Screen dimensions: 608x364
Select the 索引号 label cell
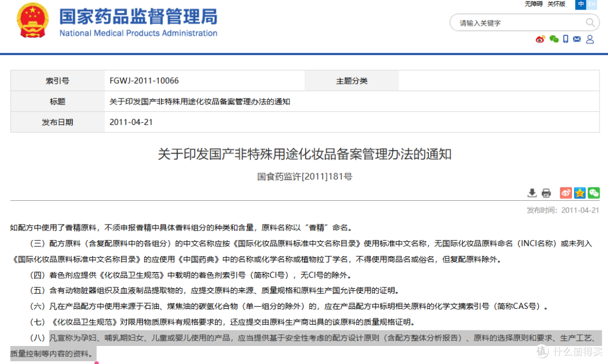[57, 80]
